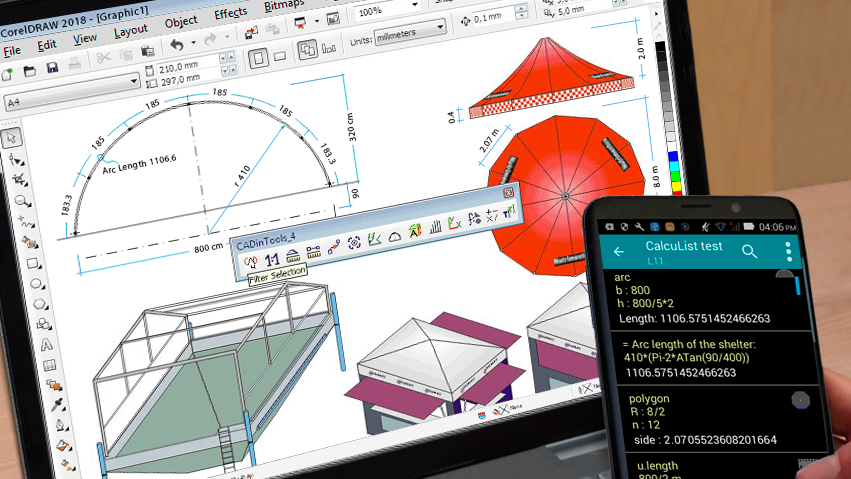Click the Paste clipboard icon
851x479 pixels.
point(148,51)
